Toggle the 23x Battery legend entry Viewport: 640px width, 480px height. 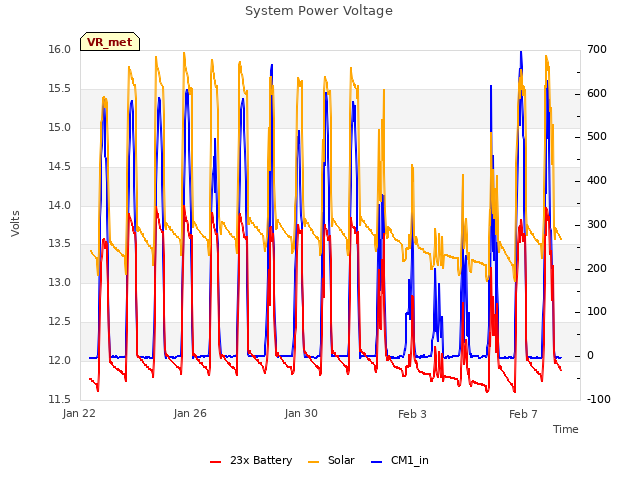(251, 460)
